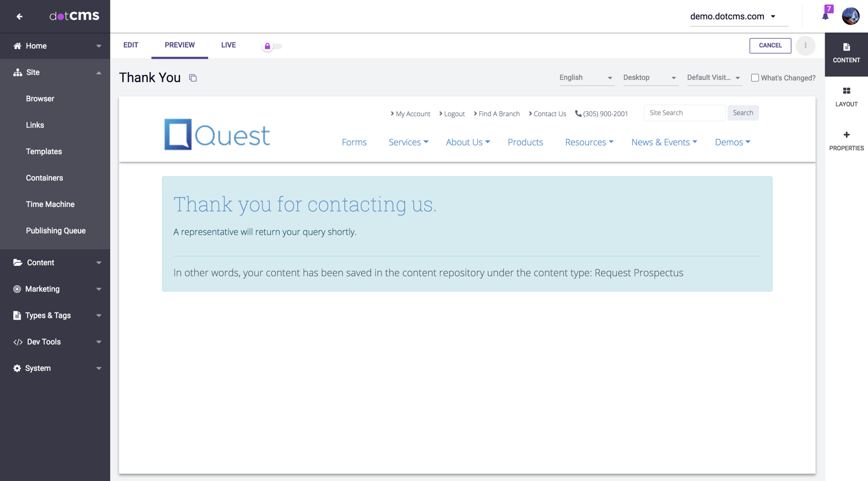868x481 pixels.
Task: Toggle the page lock switch
Action: [272, 46]
